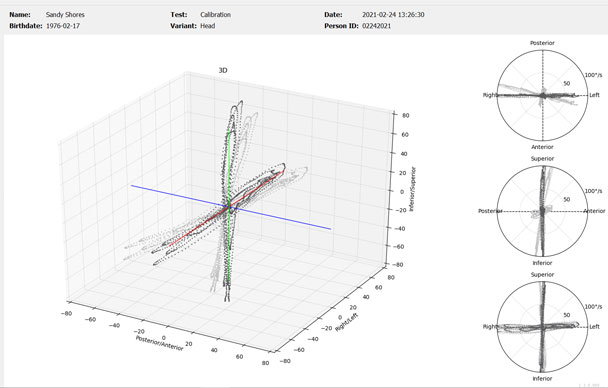608x388 pixels.
Task: Click the Anterior label below top polar plot
Action: (x=542, y=147)
